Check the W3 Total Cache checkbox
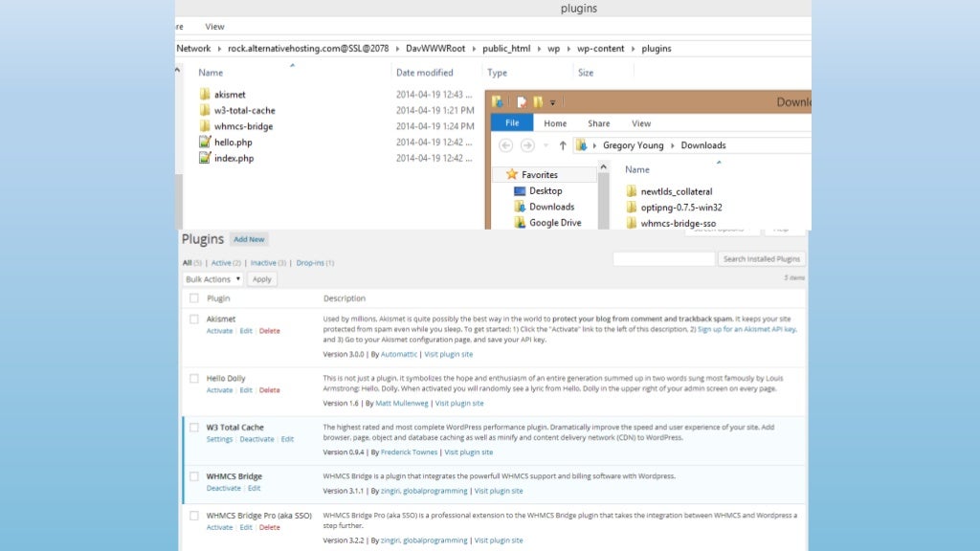The image size is (980, 551). 193,428
